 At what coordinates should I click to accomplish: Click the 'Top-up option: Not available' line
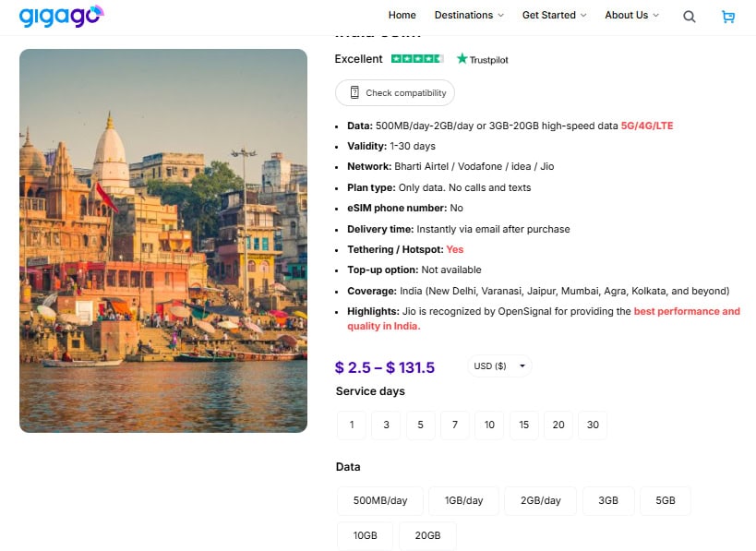[x=414, y=270]
